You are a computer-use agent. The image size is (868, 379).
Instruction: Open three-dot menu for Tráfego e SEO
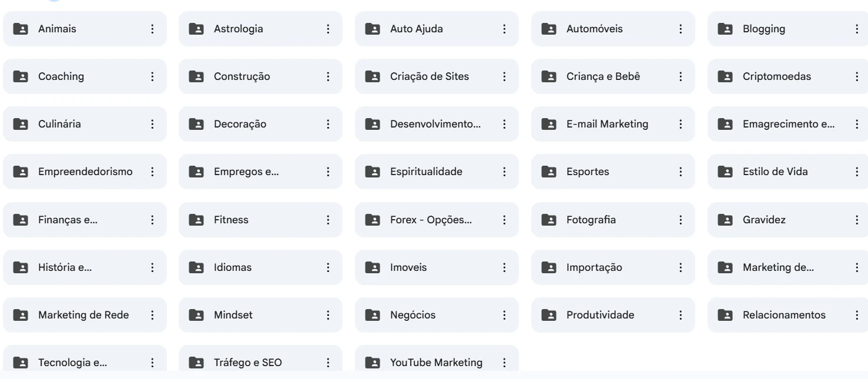click(x=328, y=363)
